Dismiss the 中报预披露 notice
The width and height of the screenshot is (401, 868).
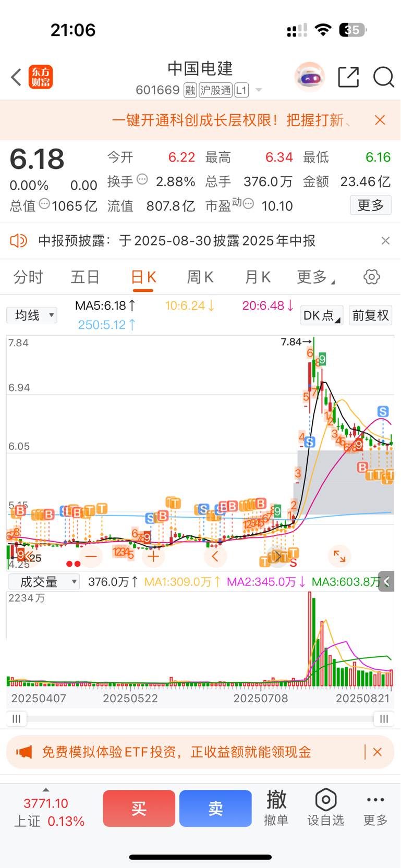point(385,241)
